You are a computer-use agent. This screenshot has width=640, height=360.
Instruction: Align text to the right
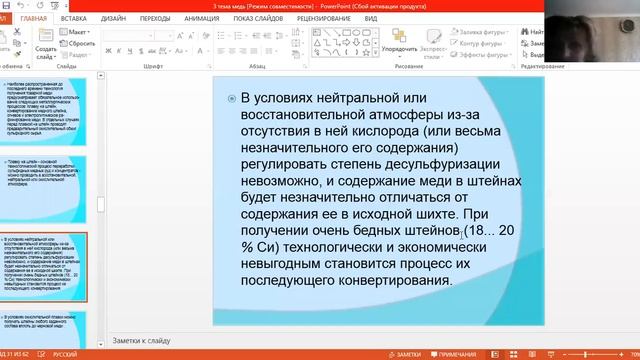coord(243,51)
